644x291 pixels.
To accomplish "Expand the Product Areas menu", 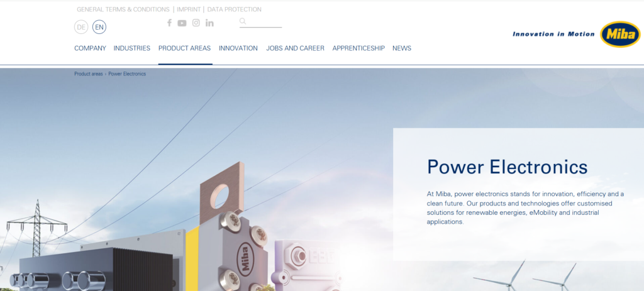I will point(184,48).
